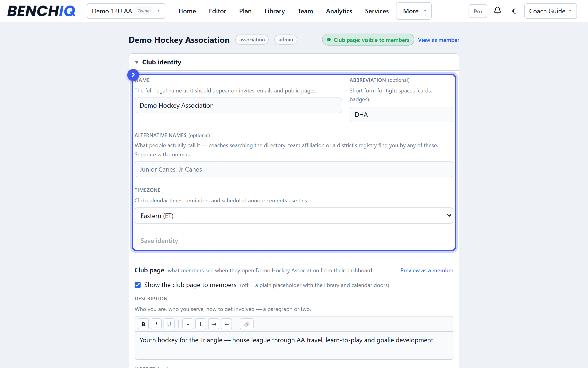Click the admin tag
This screenshot has height=368, width=588.
tap(286, 40)
